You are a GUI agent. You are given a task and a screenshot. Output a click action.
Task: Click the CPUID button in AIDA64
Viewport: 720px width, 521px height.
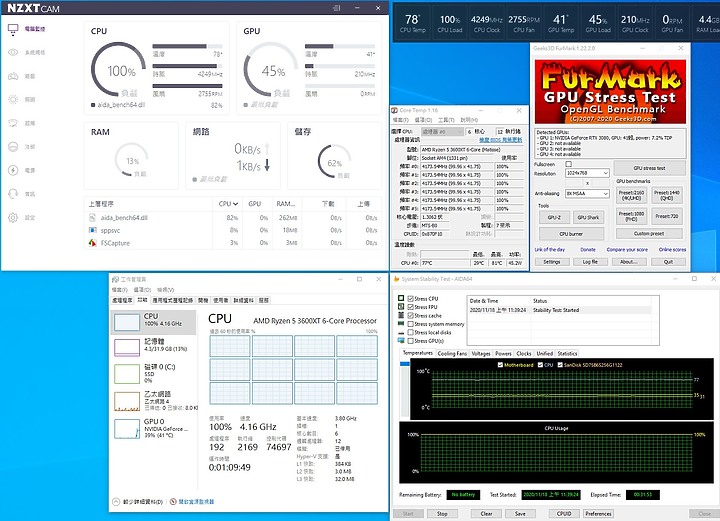click(x=563, y=514)
